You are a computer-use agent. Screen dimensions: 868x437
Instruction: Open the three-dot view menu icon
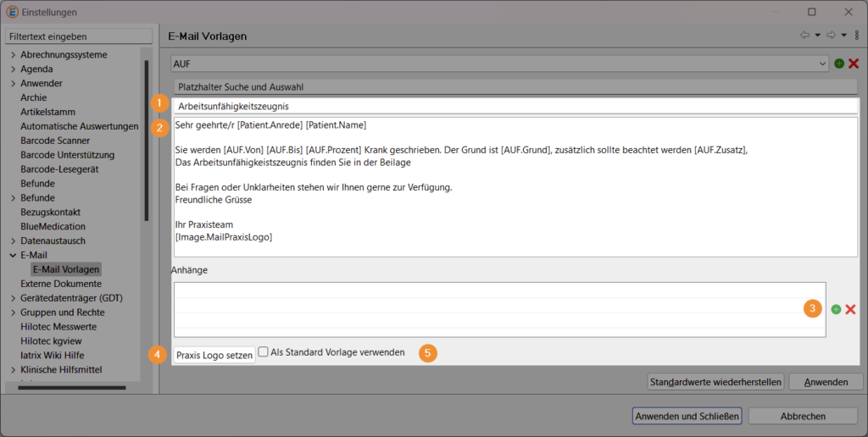tap(857, 36)
